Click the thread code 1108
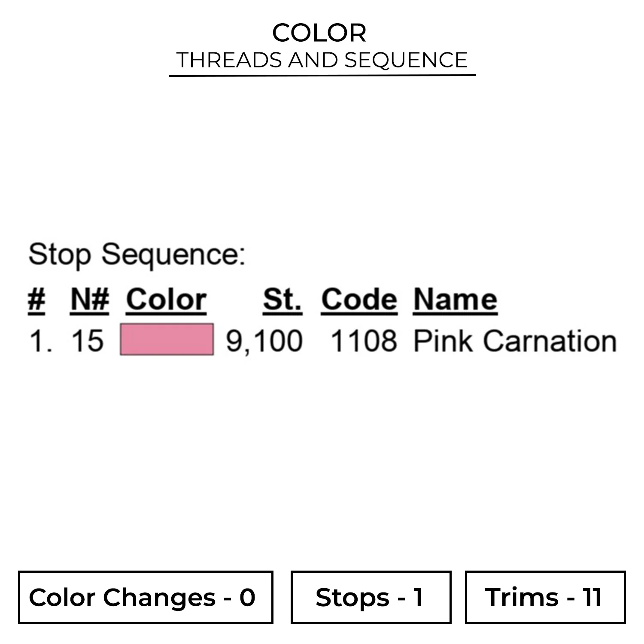Viewport: 644px width, 644px height. pos(364,341)
